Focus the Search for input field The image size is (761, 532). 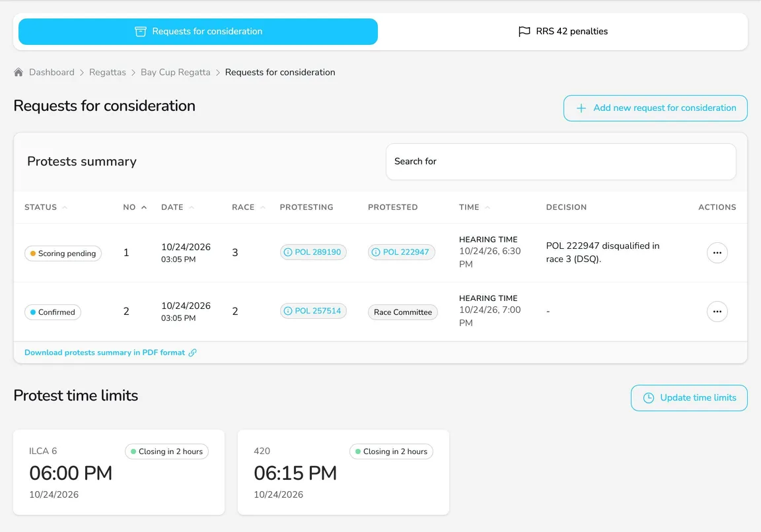[561, 162]
